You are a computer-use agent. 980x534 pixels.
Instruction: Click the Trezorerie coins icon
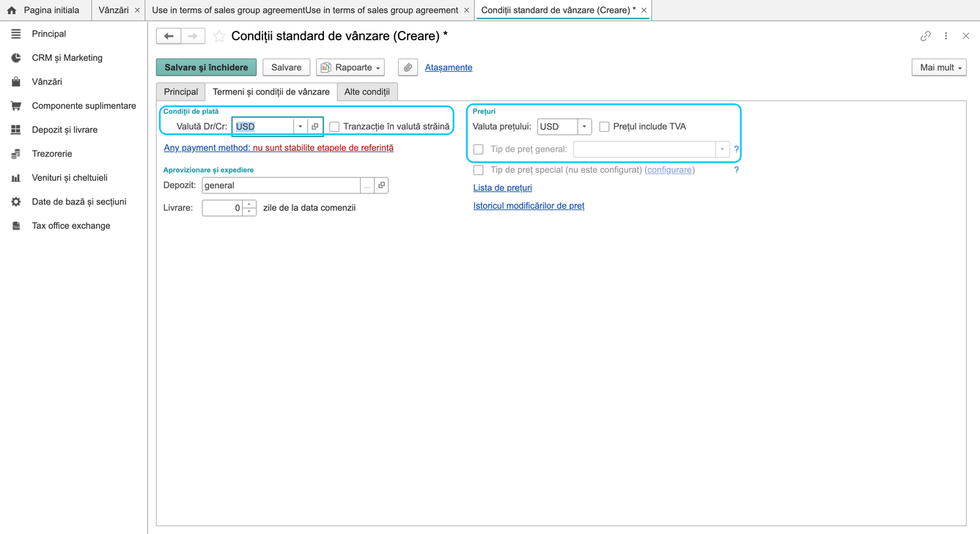(x=16, y=154)
